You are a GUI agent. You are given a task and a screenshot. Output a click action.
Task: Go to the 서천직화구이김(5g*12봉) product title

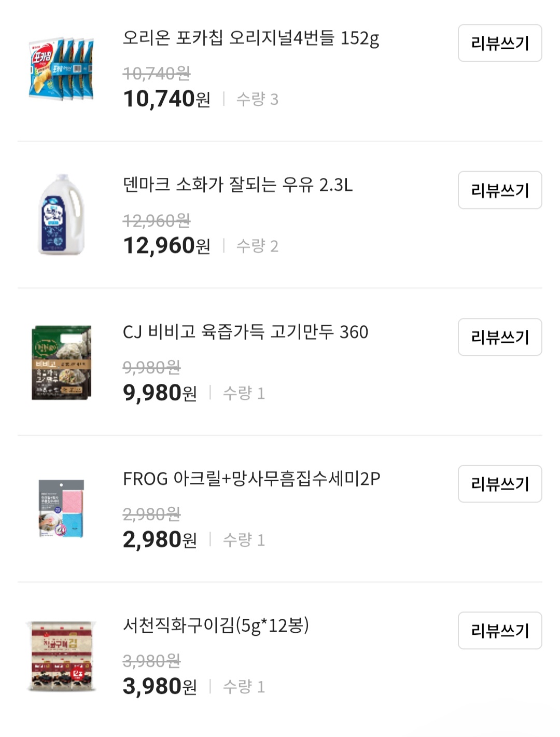[216, 625]
